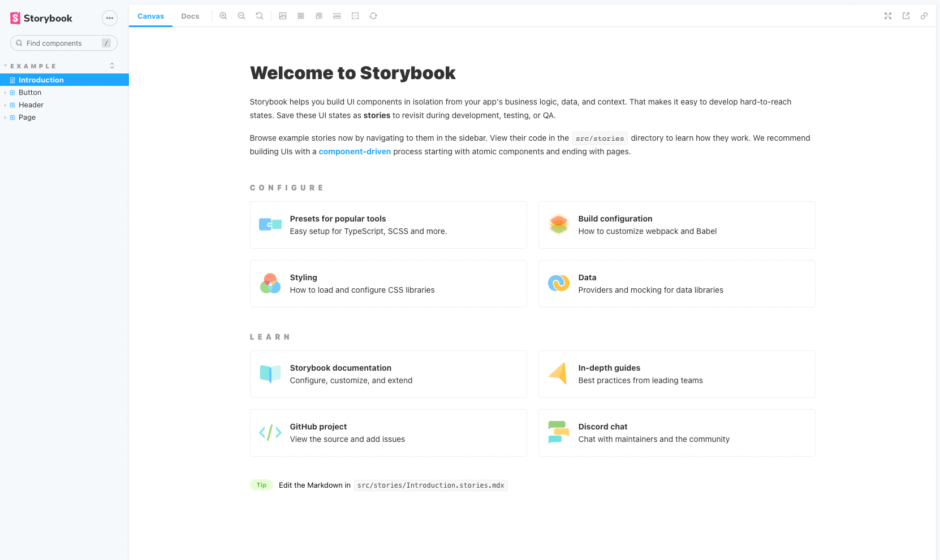
Task: Expand the Page component
Action: click(64, 117)
